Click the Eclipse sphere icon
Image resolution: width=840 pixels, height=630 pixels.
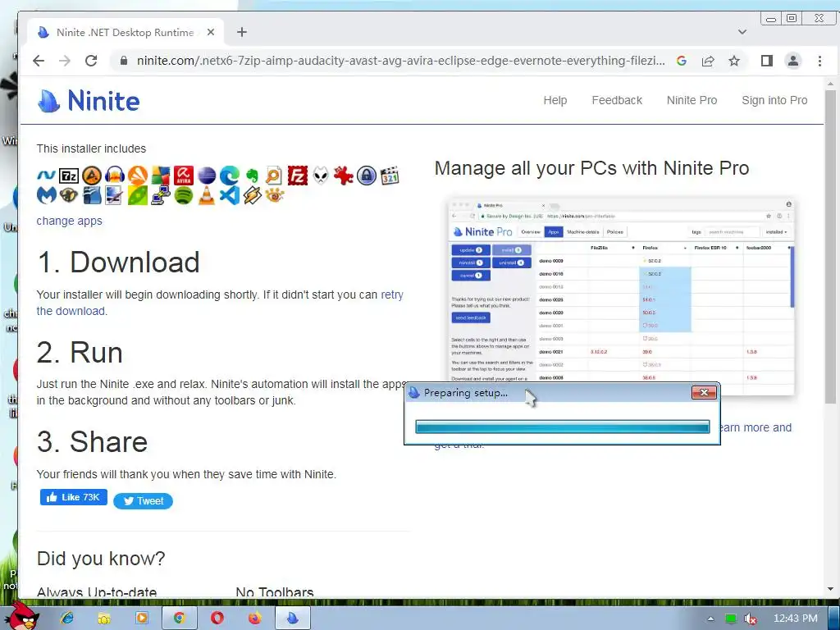[206, 176]
